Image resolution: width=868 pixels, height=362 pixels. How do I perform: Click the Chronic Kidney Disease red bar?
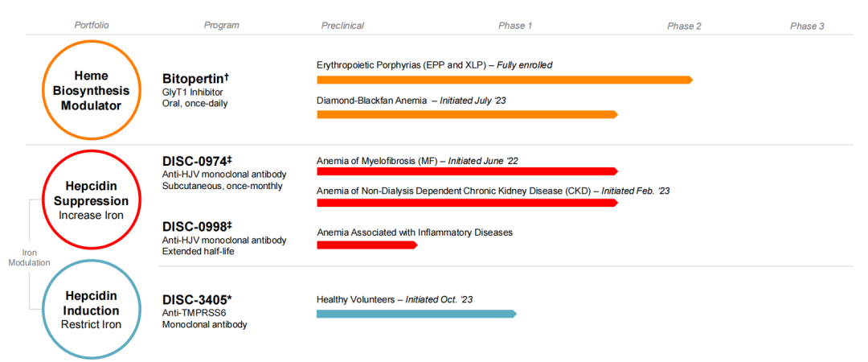466,203
